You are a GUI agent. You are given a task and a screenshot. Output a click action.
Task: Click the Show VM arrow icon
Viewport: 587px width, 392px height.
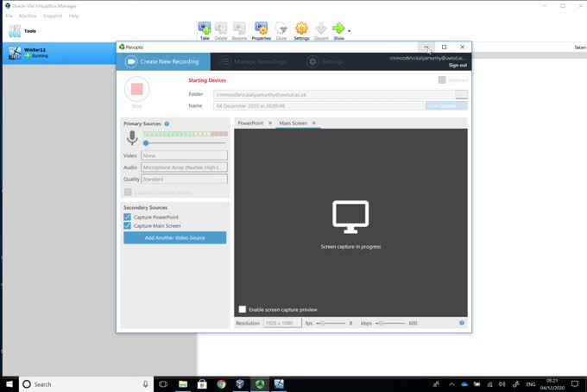(x=338, y=30)
